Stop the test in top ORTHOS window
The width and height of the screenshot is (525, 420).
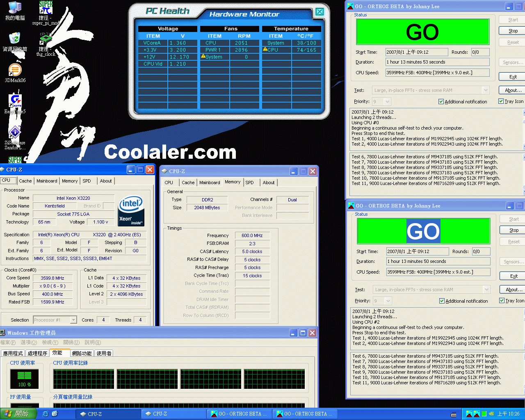point(513,31)
